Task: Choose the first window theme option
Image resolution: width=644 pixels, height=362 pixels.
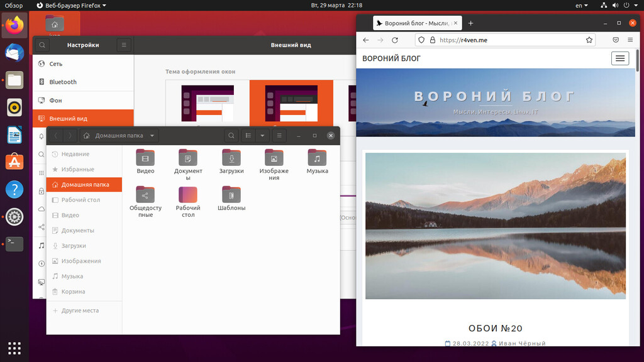Action: pyautogui.click(x=208, y=104)
